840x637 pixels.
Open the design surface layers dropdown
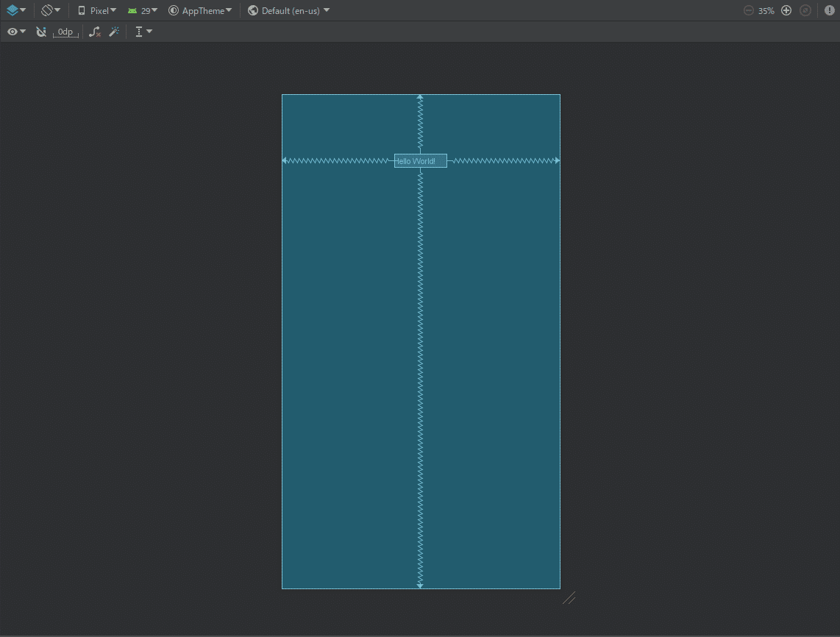point(16,10)
